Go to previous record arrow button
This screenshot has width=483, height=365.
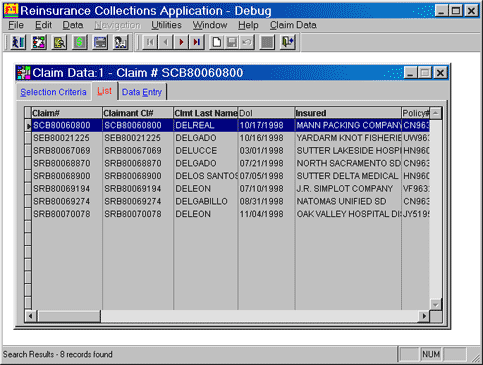pyautogui.click(x=166, y=42)
